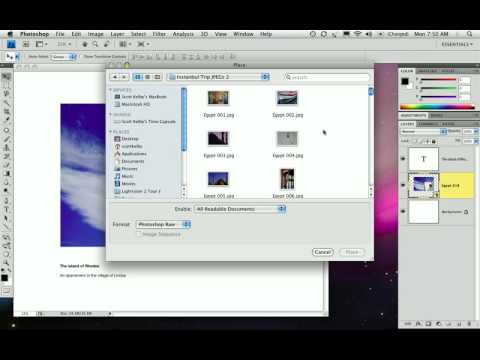Open the Edit menu
Image resolution: width=480 pixels, height=360 pixels.
(x=76, y=34)
